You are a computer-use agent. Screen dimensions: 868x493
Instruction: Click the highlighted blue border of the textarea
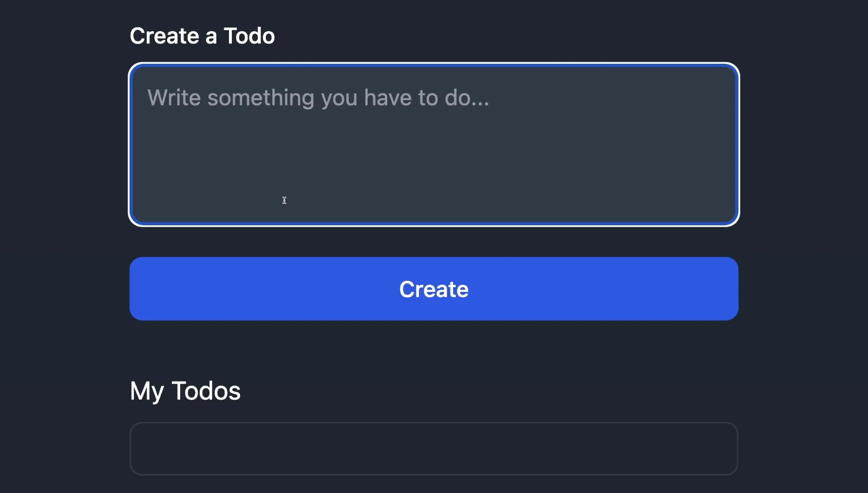pyautogui.click(x=132, y=144)
